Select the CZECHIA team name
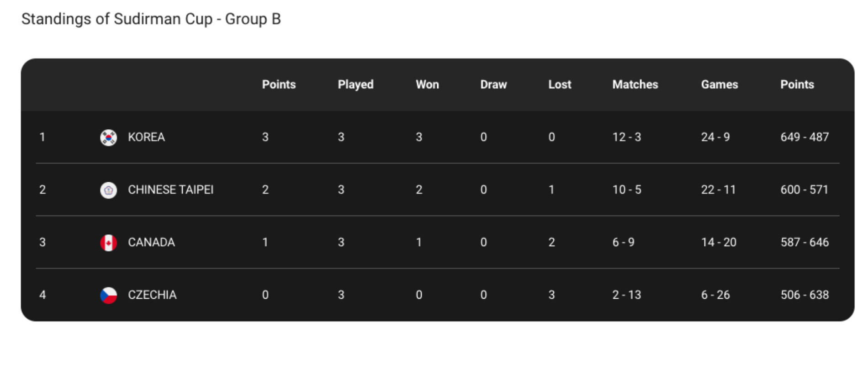Image resolution: width=868 pixels, height=374 pixels. click(152, 295)
